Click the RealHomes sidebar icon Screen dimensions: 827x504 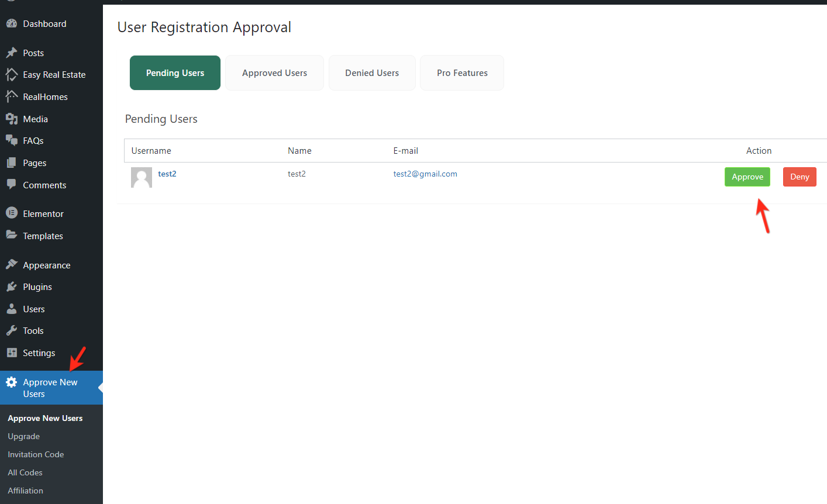(x=12, y=96)
